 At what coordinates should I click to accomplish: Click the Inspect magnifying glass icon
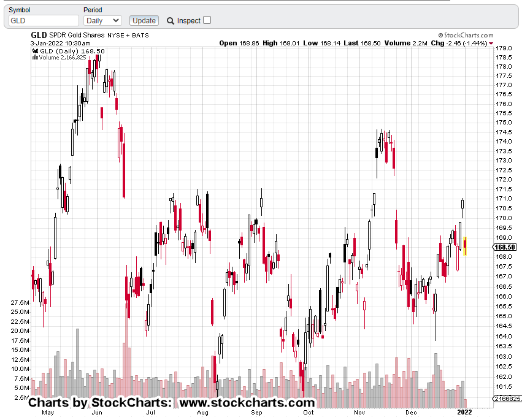pos(171,21)
